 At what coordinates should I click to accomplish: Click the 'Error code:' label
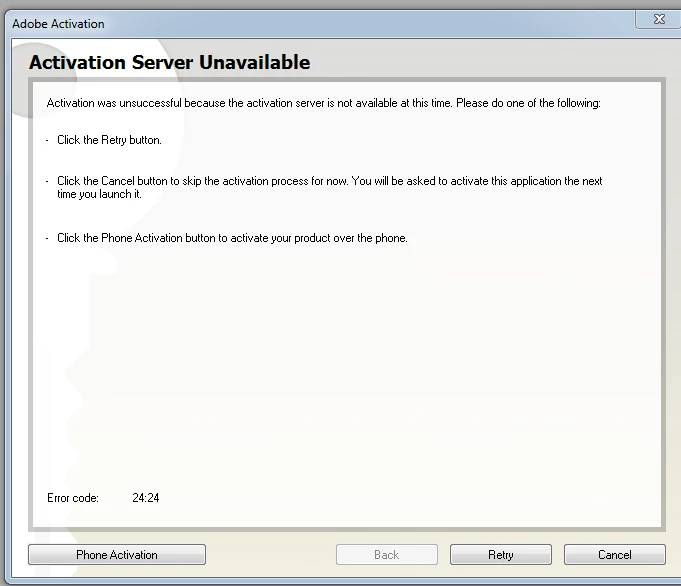click(73, 498)
